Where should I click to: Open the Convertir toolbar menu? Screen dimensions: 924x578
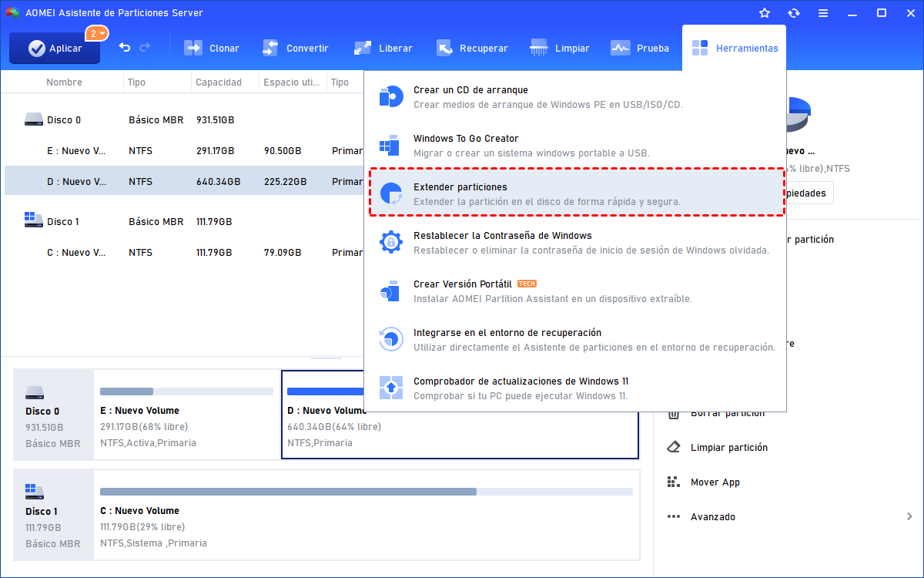tap(296, 48)
